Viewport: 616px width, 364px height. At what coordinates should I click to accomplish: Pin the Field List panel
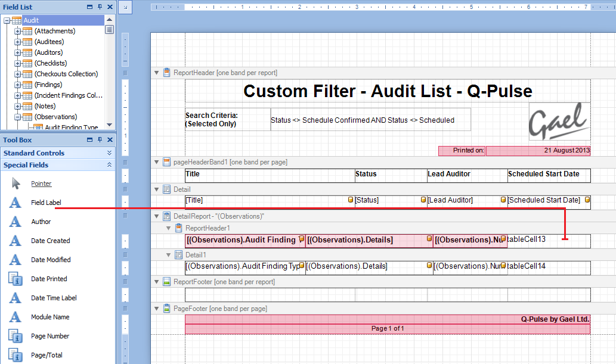click(100, 7)
